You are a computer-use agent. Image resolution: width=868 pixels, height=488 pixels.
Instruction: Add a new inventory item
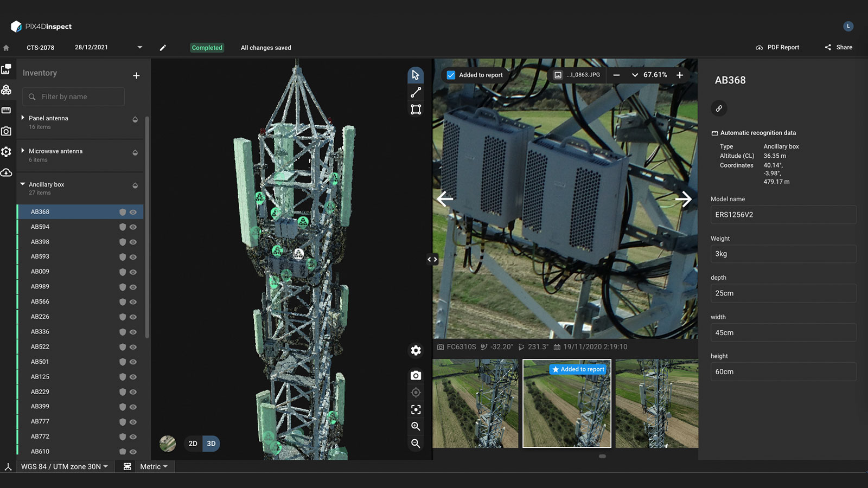click(x=136, y=75)
